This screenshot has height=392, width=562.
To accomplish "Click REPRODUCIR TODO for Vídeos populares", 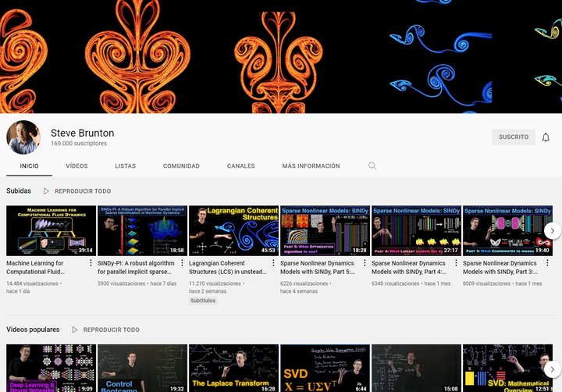I will coord(111,330).
